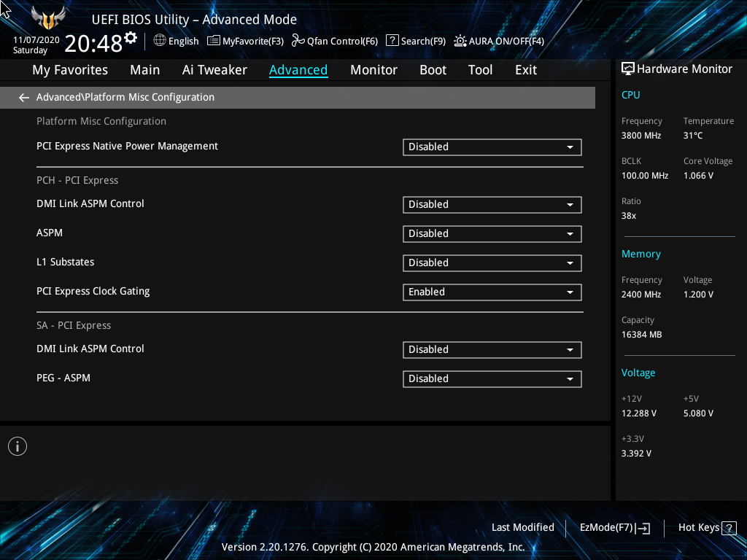
Task: Click the Hardware Monitor screen icon
Action: [628, 69]
